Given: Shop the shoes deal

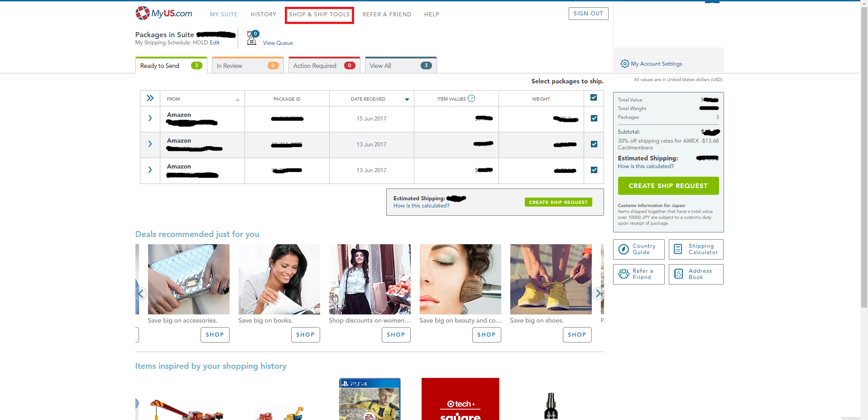Looking at the screenshot, I should coord(577,335).
